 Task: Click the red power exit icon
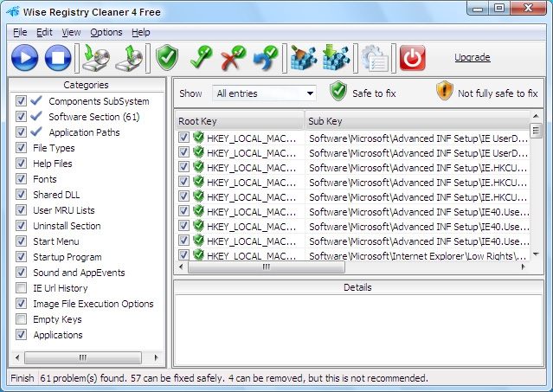412,58
